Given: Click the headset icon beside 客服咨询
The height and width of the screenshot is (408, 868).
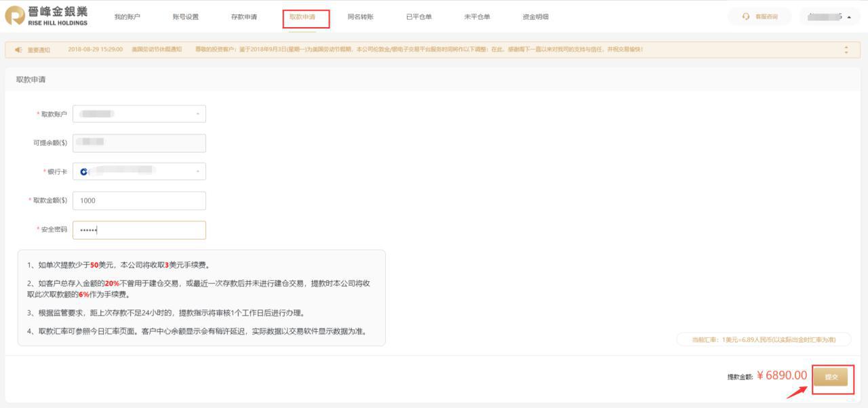Looking at the screenshot, I should click(746, 16).
